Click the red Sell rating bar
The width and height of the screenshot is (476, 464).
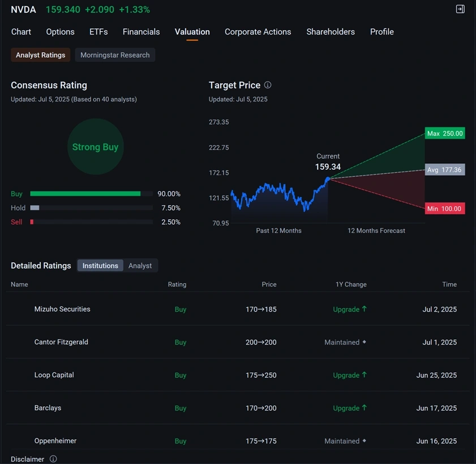(x=32, y=222)
